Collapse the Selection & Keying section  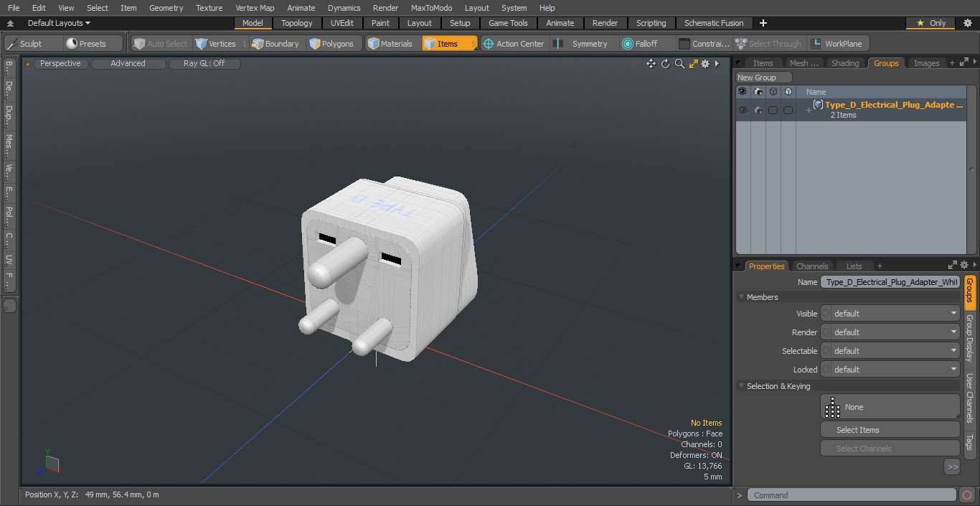[741, 386]
